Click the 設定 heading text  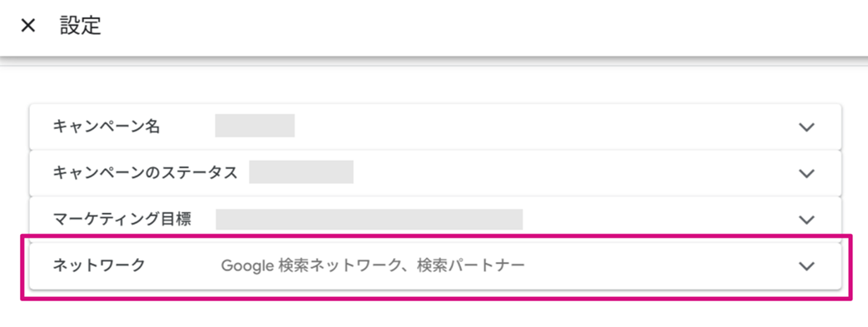point(80,26)
